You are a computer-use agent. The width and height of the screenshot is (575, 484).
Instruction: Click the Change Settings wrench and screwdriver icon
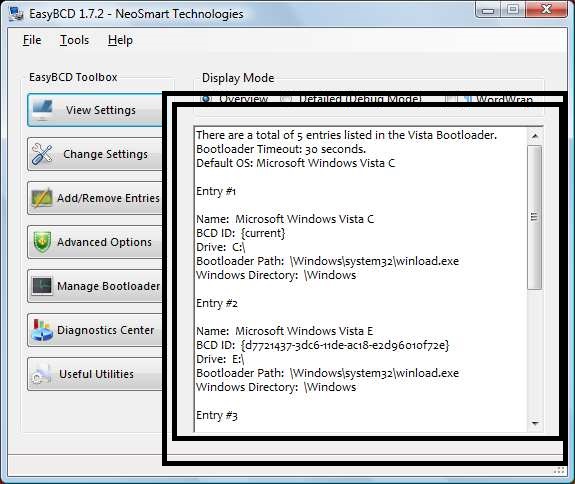(x=42, y=154)
